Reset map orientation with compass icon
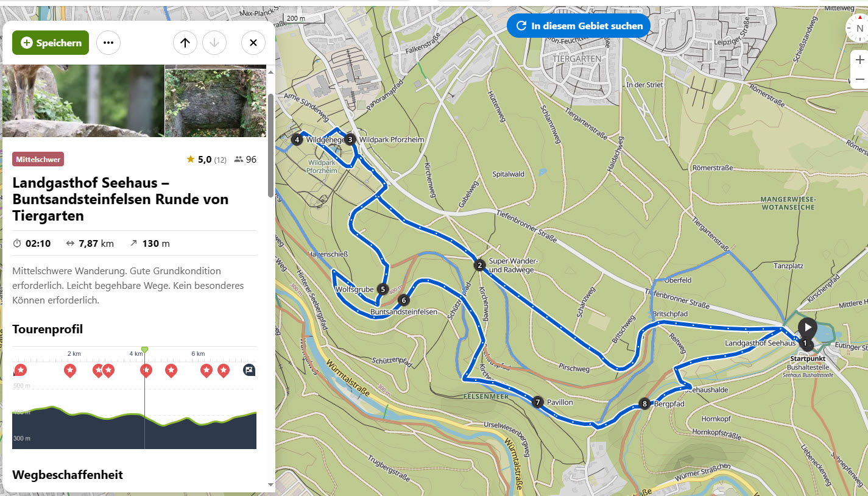This screenshot has width=868, height=496. coord(859,28)
